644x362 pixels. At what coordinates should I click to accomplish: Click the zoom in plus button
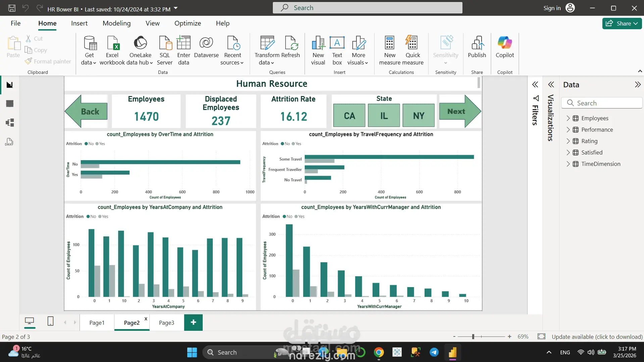coord(509,336)
